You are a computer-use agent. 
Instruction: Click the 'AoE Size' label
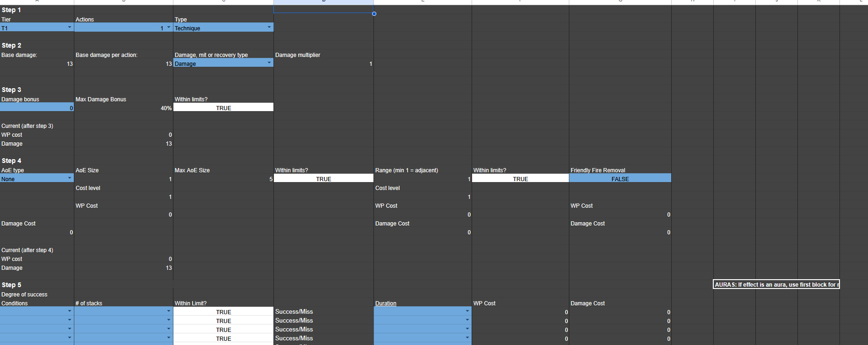87,170
